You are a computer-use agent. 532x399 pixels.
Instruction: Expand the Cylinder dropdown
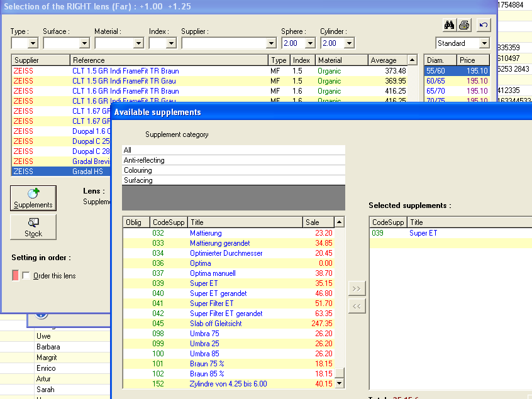point(348,43)
